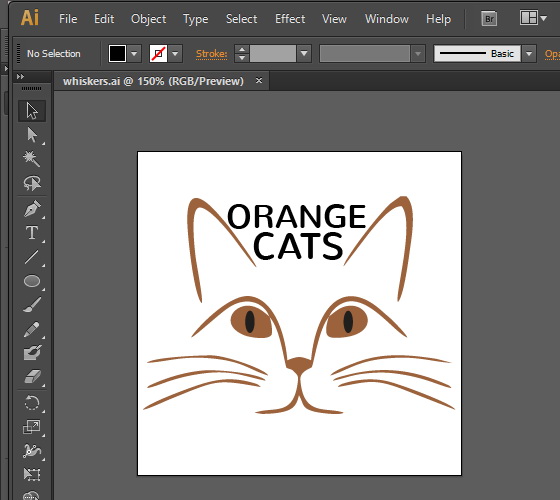Image resolution: width=560 pixels, height=500 pixels.
Task: Select the Pen tool
Action: 32,209
